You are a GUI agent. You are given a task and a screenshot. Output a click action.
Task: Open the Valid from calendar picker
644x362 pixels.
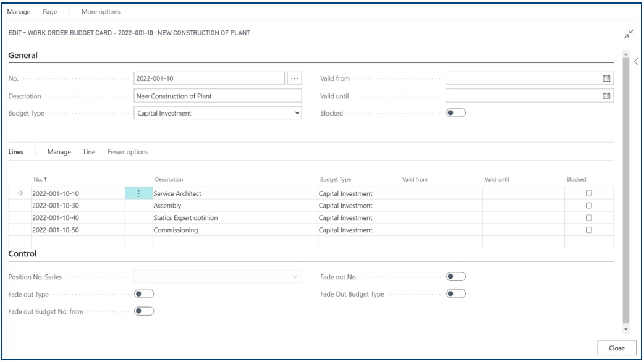click(606, 78)
